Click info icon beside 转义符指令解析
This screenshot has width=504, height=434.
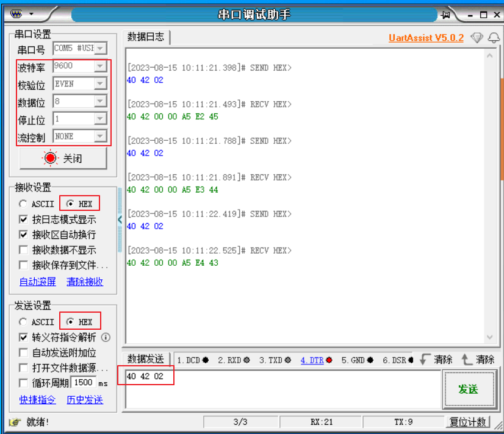(106, 337)
